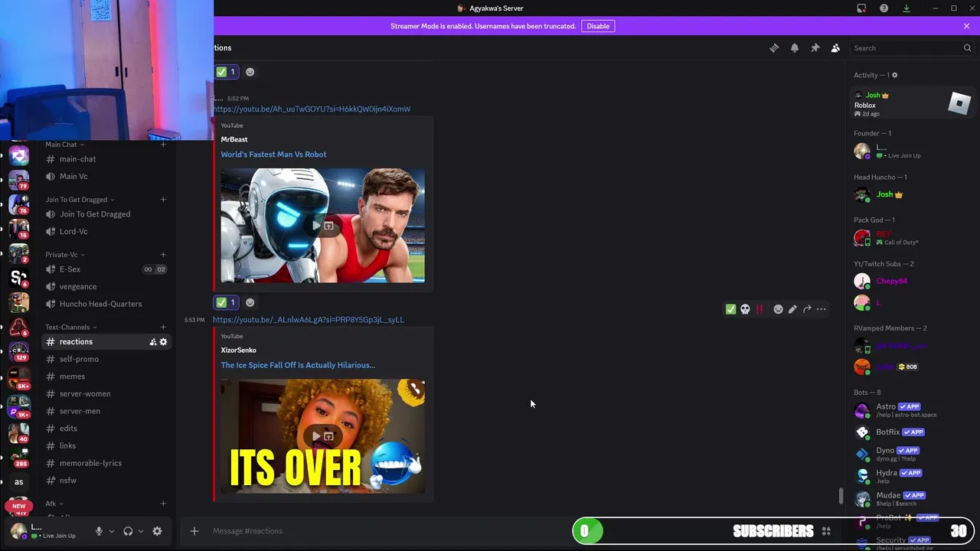980x551 pixels.
Task: Create channel in Main Chat category
Action: point(163,145)
